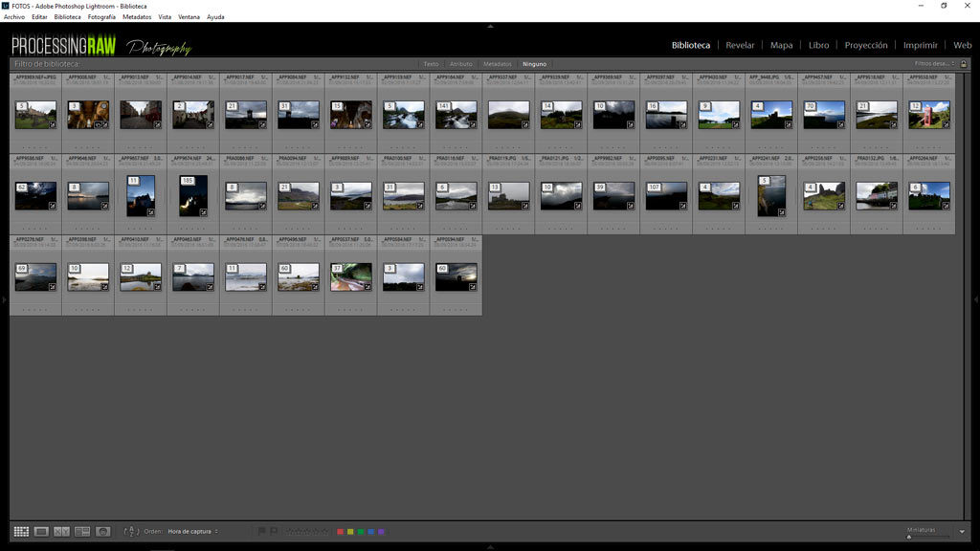This screenshot has width=980, height=551.
Task: Open the Filtros preset dropdown
Action: click(934, 64)
